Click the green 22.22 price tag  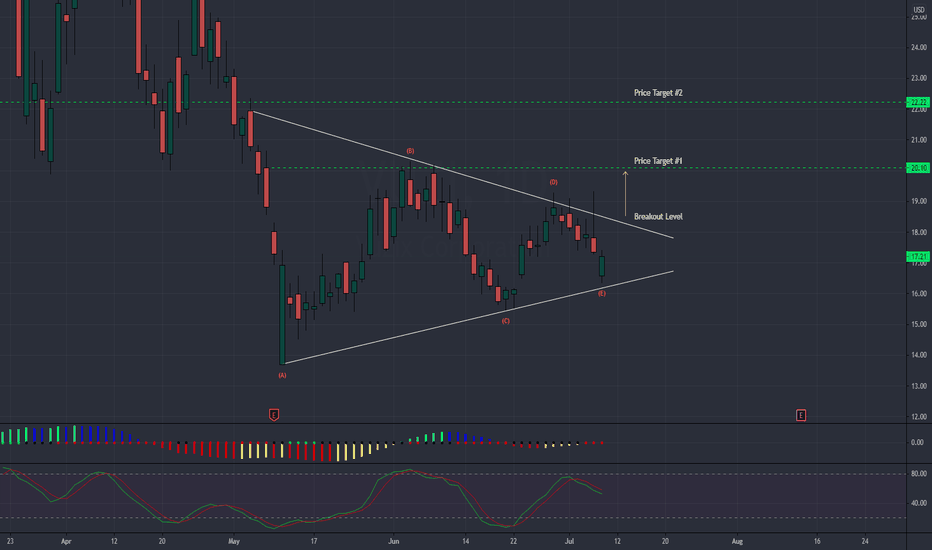918,102
